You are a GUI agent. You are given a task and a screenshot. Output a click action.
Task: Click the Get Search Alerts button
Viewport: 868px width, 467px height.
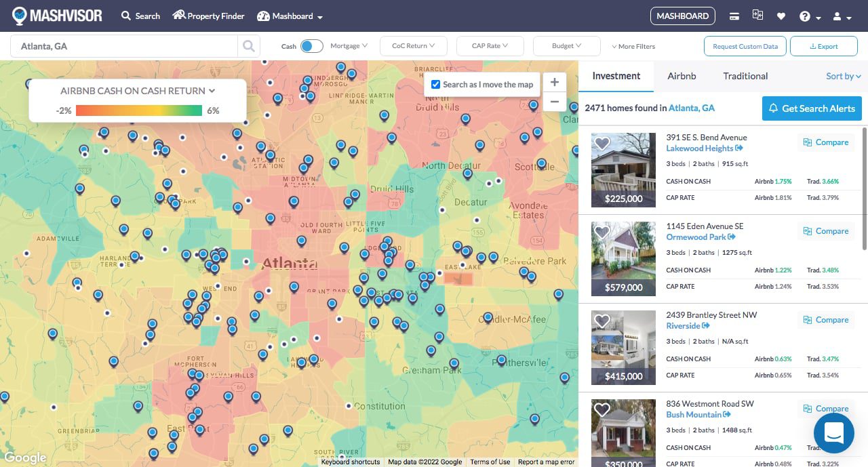pyautogui.click(x=812, y=108)
